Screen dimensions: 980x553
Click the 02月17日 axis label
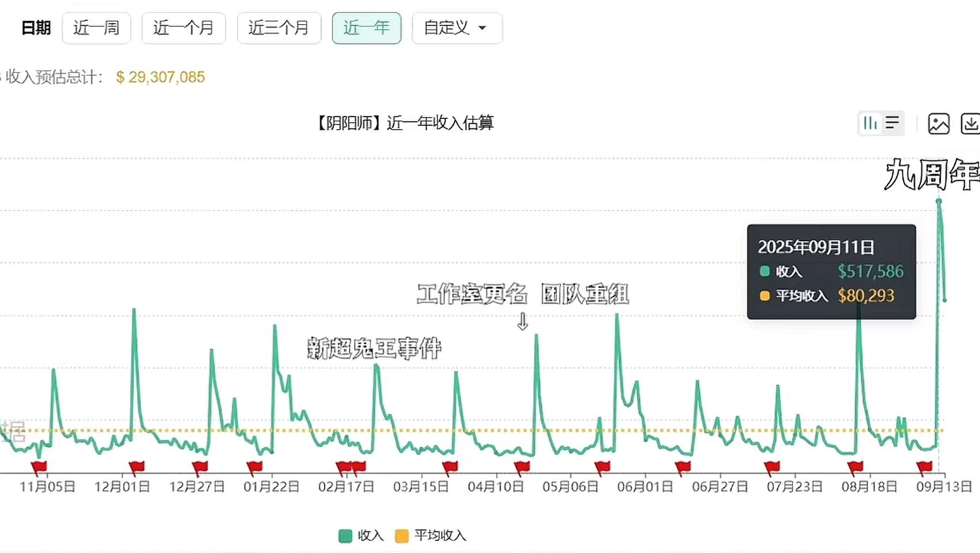[346, 487]
